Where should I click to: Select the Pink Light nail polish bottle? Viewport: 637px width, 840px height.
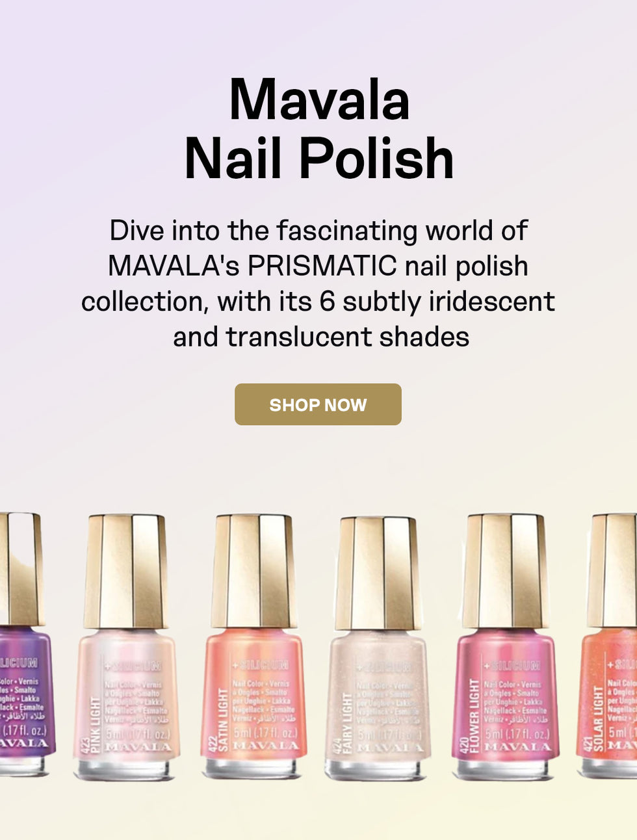(126, 648)
